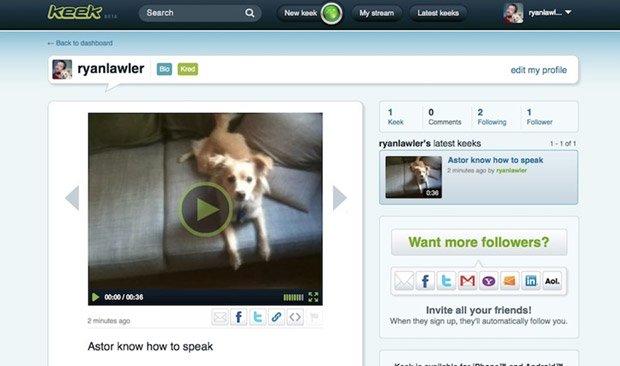620x366 pixels.
Task: Click the edit my profile link
Action: [539, 70]
